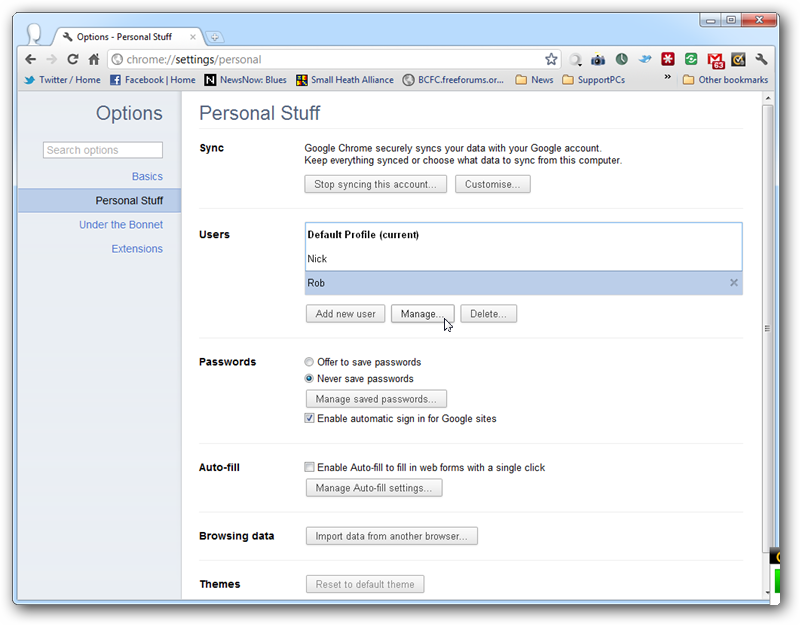The image size is (800, 625).
Task: Enable Auto-fill for web forms checkbox
Action: pyautogui.click(x=309, y=467)
